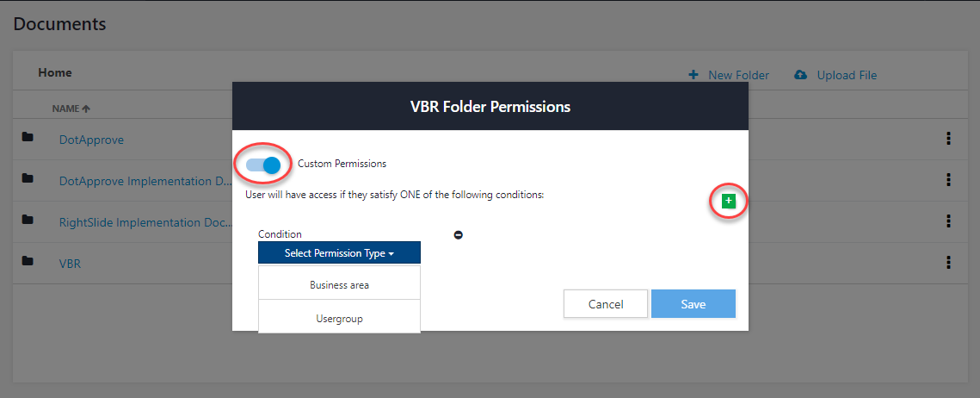Open the DotApprove folder link
Viewport: 980px width, 398px height.
[91, 140]
